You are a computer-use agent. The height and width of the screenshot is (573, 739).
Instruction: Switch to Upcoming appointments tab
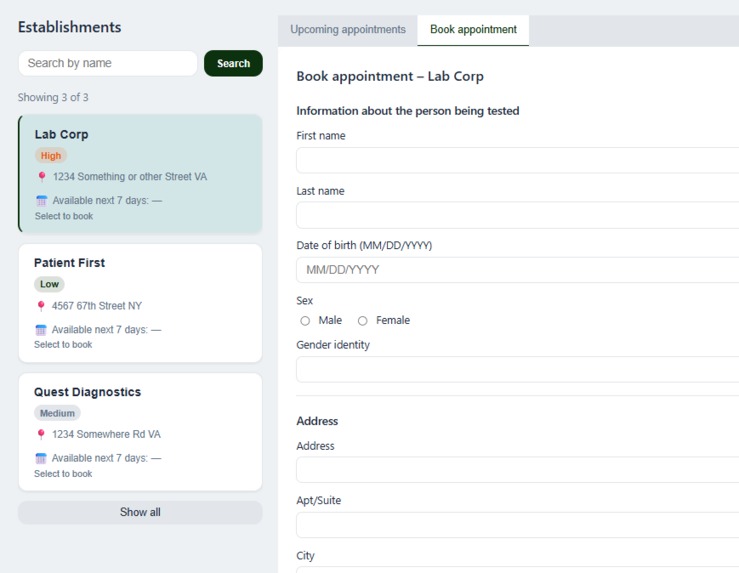point(348,30)
